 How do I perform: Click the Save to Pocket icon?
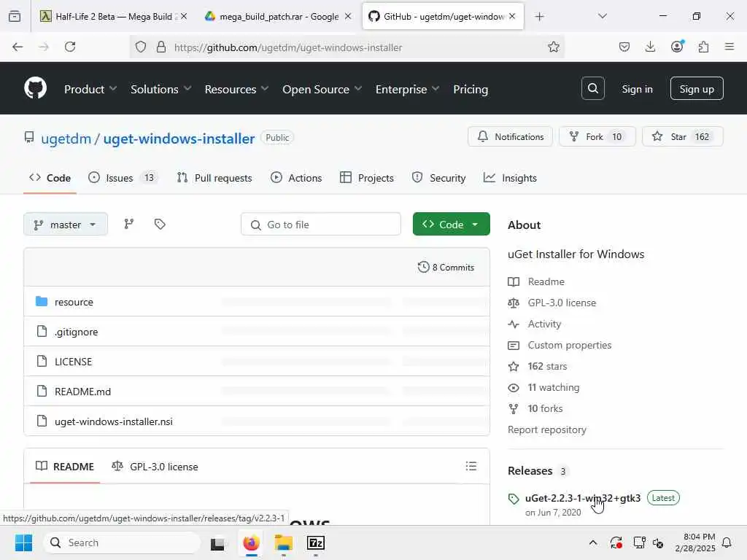point(624,47)
